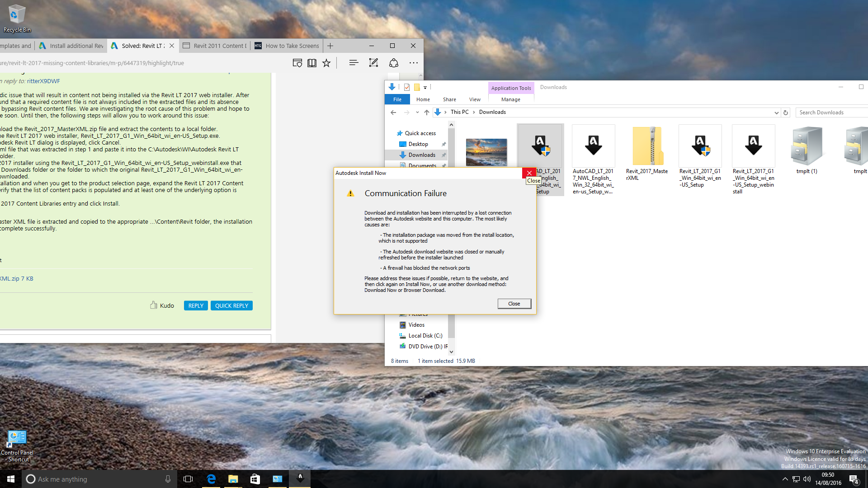Open the Reading view book icon
Viewport: 868px width, 488px height.
(312, 63)
